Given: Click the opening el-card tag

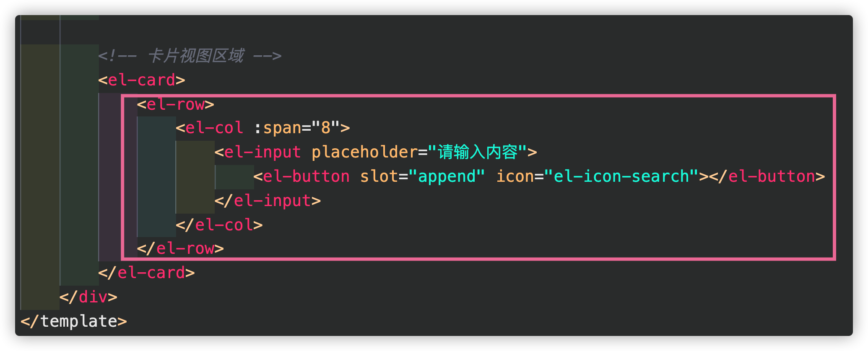Looking at the screenshot, I should coord(142,80).
